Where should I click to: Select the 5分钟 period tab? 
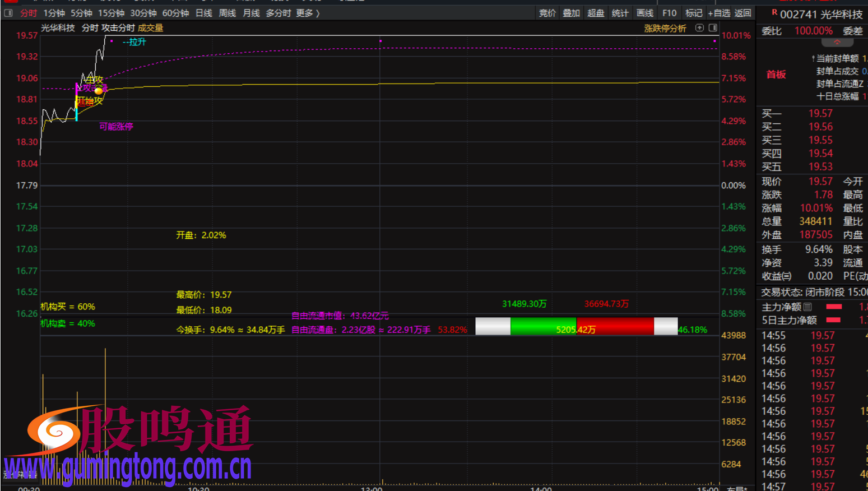pyautogui.click(x=82, y=13)
